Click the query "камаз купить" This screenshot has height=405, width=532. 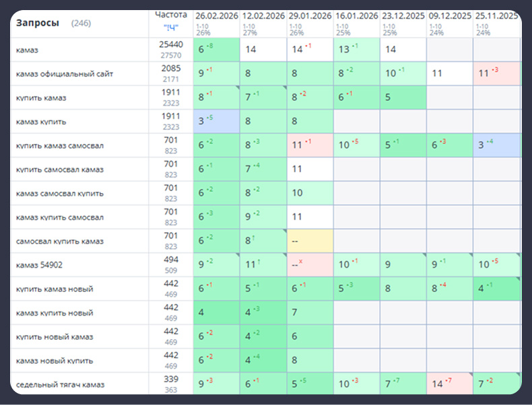(41, 122)
